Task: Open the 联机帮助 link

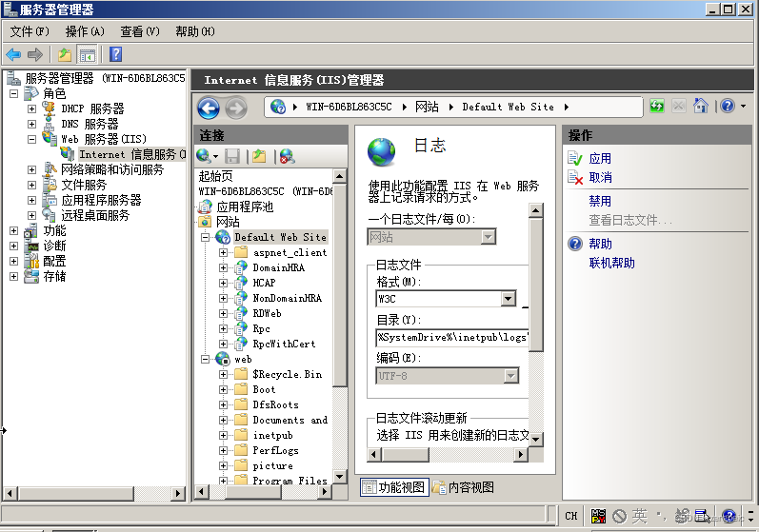Action: pos(611,263)
